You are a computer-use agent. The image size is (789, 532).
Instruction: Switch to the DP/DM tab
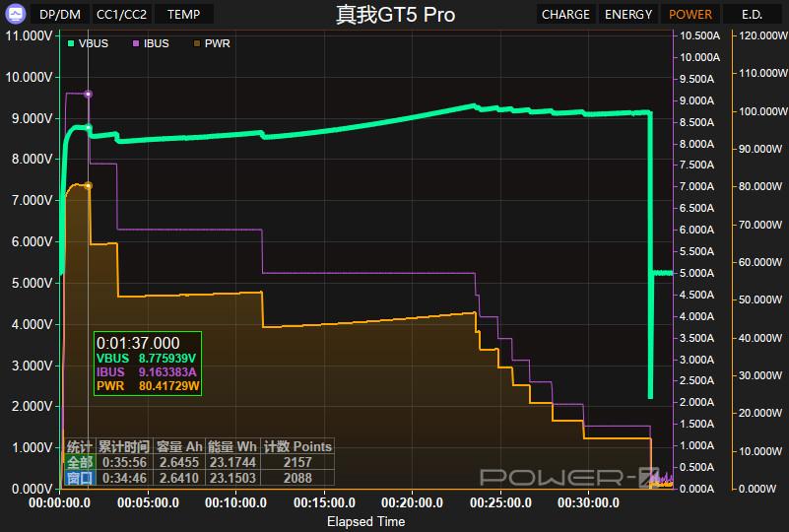(x=60, y=14)
